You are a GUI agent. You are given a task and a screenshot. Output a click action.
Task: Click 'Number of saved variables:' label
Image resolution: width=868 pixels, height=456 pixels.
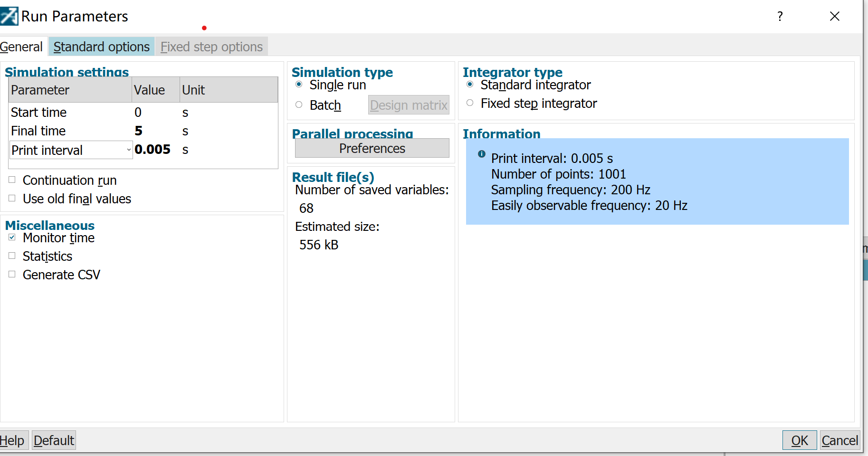coord(372,190)
